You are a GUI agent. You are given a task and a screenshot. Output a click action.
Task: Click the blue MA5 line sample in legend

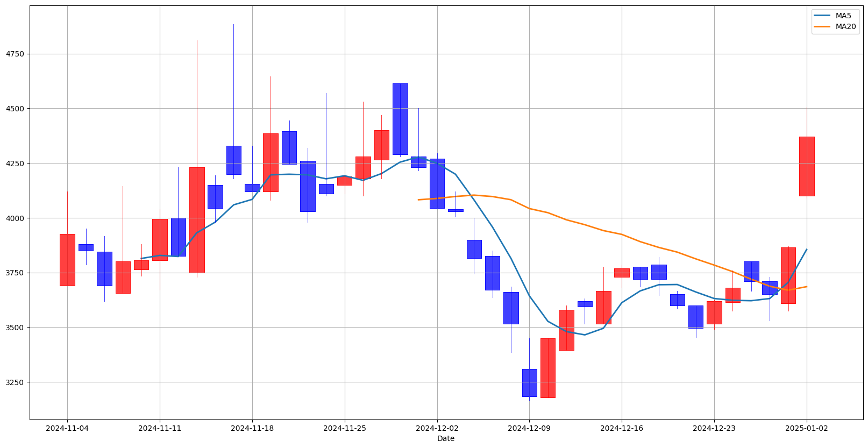tap(823, 16)
